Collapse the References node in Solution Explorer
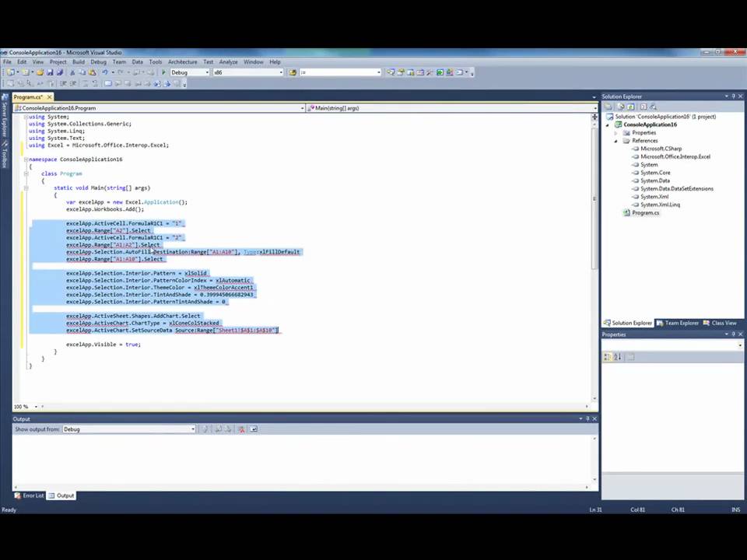Screen dimensions: 747x560 615,141
